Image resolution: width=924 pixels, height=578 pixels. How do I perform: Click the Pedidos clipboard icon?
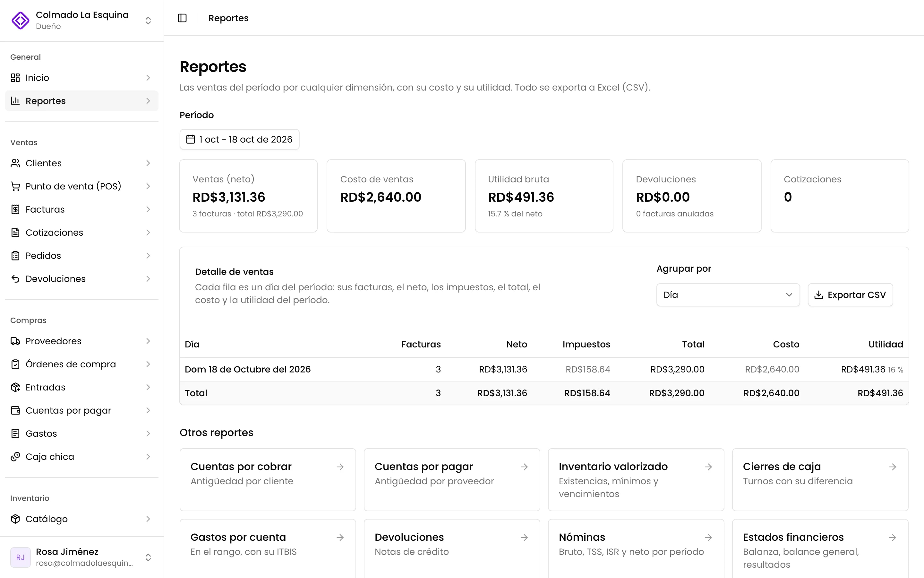[x=15, y=256]
